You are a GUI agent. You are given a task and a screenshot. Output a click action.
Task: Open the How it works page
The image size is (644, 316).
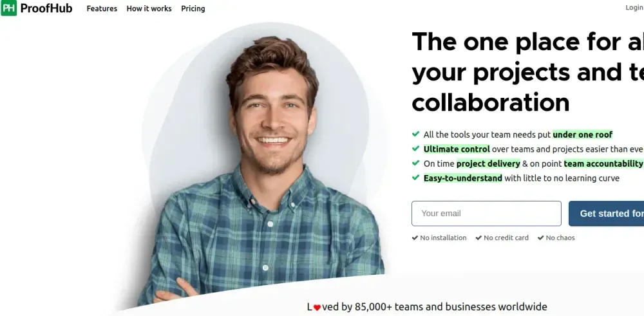[x=149, y=8]
